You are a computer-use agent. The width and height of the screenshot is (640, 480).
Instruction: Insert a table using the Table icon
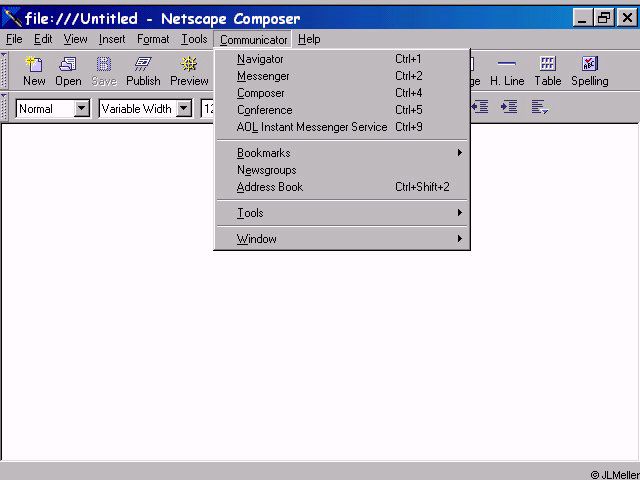[548, 71]
